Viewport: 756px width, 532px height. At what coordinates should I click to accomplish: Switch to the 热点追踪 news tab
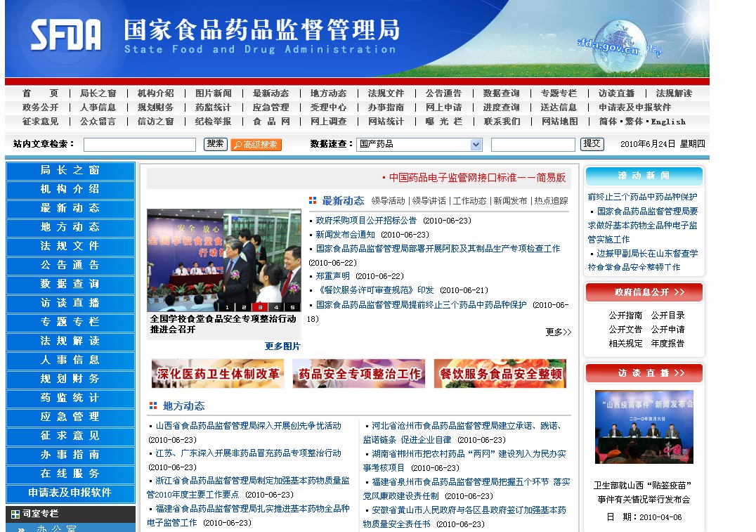coord(551,201)
